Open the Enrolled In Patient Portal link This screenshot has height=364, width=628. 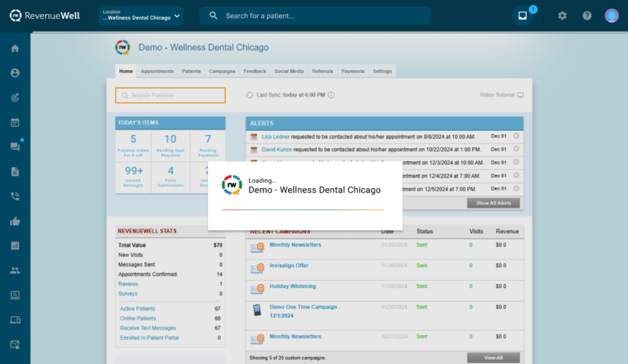[x=149, y=338]
